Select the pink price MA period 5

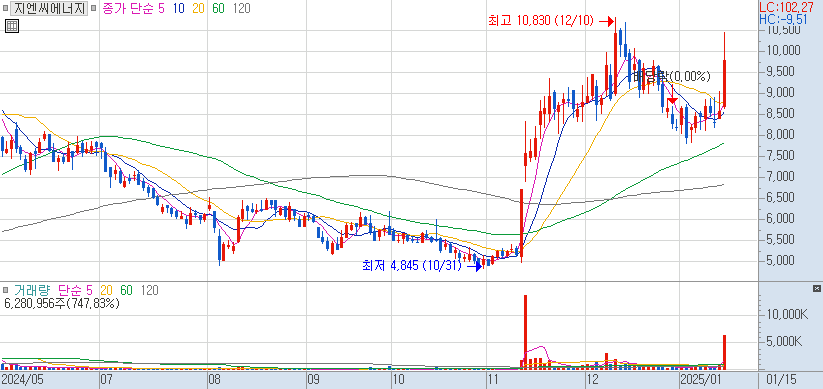click(160, 8)
